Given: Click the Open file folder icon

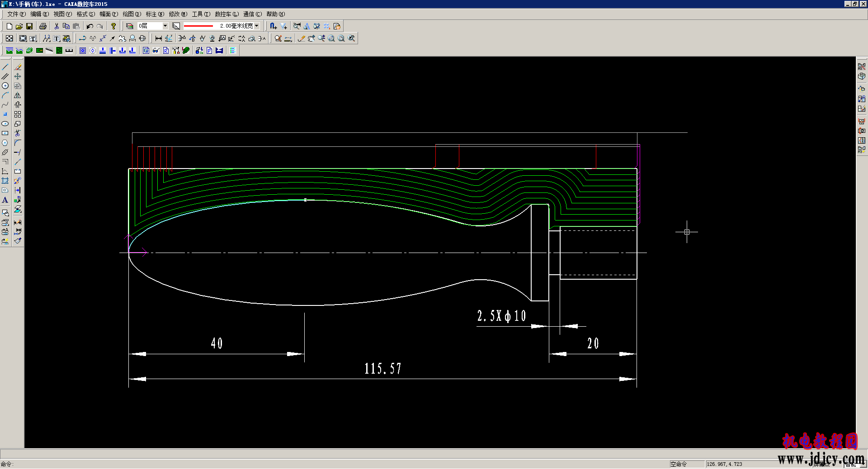Looking at the screenshot, I should [19, 26].
